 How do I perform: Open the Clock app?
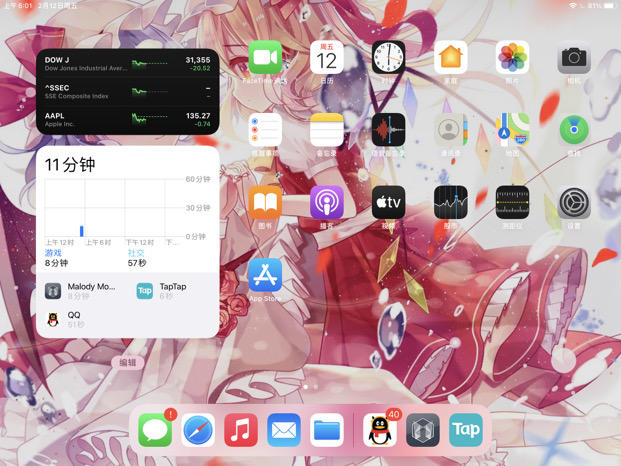pyautogui.click(x=388, y=57)
